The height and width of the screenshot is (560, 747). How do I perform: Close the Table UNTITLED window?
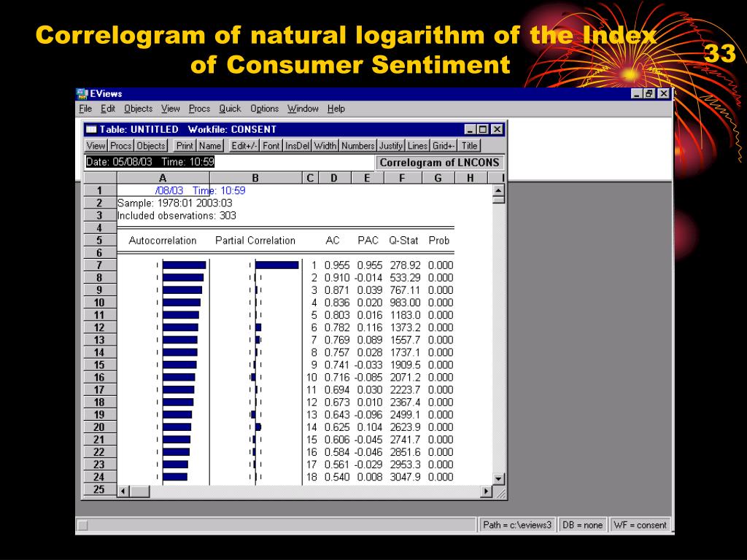click(497, 130)
